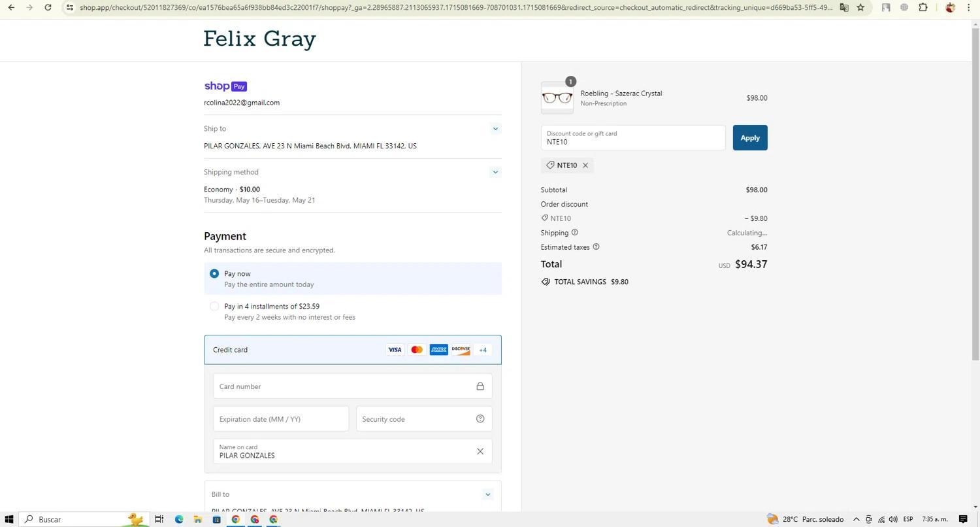Click the browser address bar URL

tap(456, 7)
